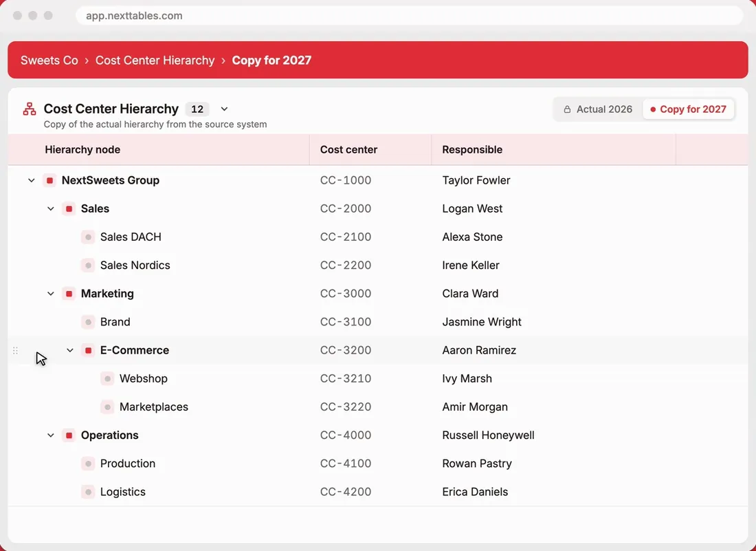Screen dimensions: 756x551
Task: Select the Logistics tree row label
Action: pos(122,492)
